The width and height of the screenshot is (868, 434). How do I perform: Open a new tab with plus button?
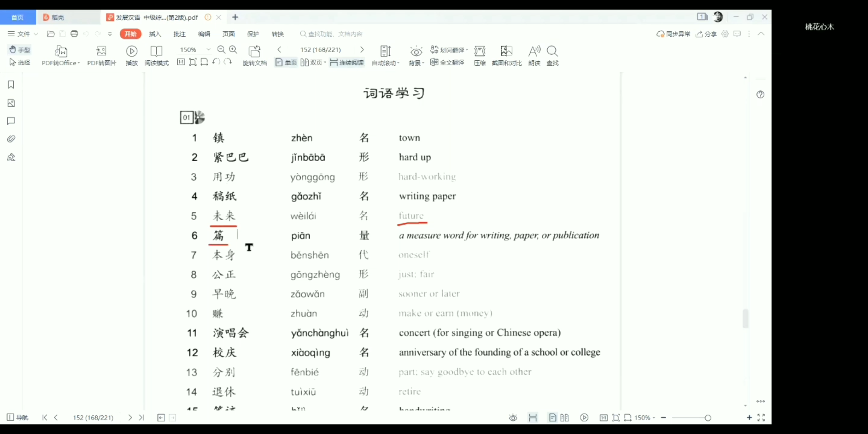(x=235, y=17)
